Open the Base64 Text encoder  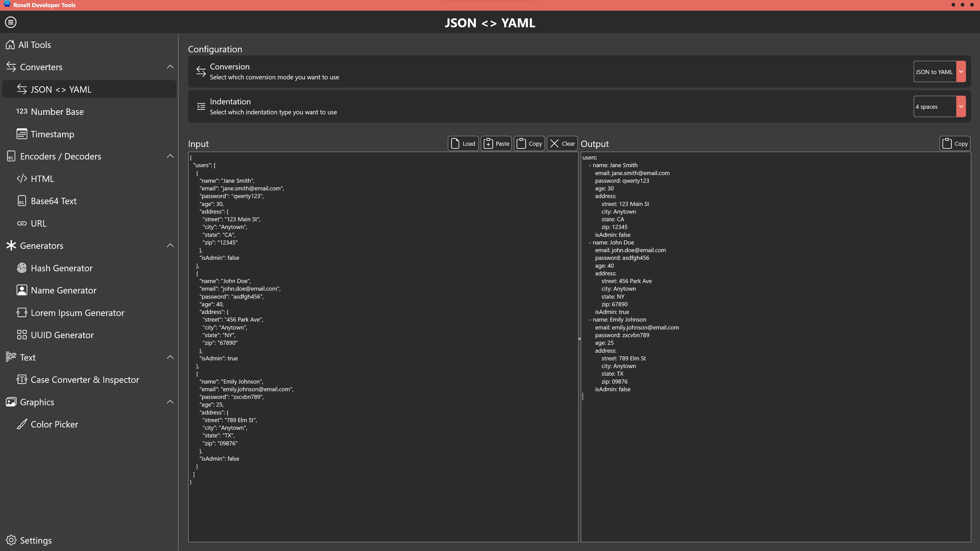[54, 201]
